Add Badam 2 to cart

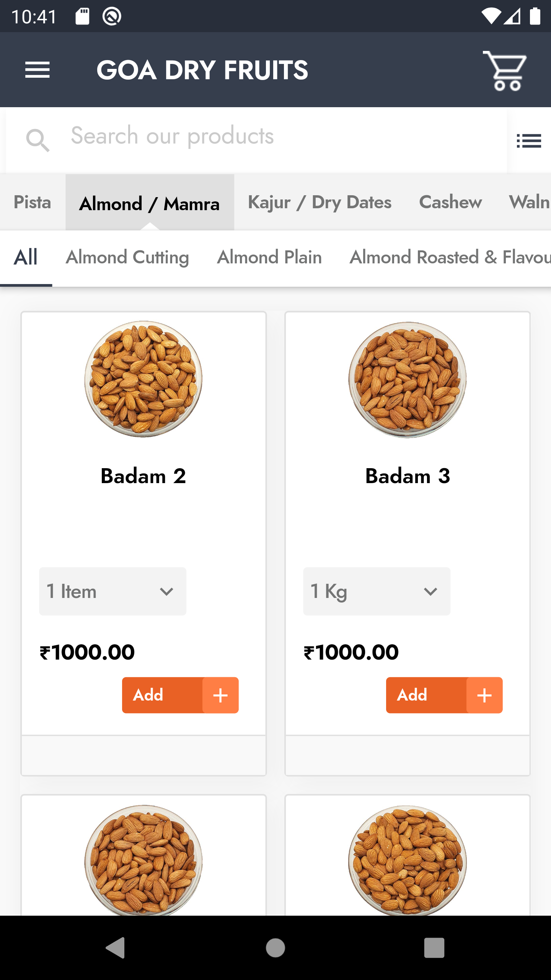(x=162, y=695)
